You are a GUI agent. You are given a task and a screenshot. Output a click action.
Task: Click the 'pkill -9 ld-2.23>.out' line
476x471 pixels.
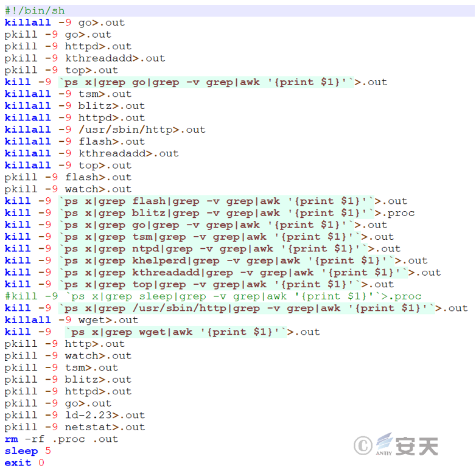coord(75,416)
